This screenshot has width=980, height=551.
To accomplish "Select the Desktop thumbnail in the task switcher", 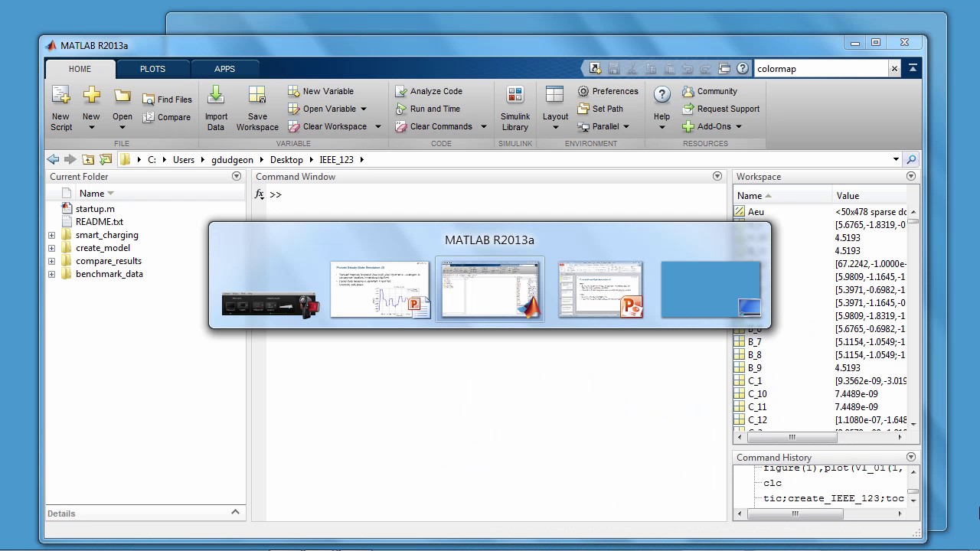I will (710, 289).
